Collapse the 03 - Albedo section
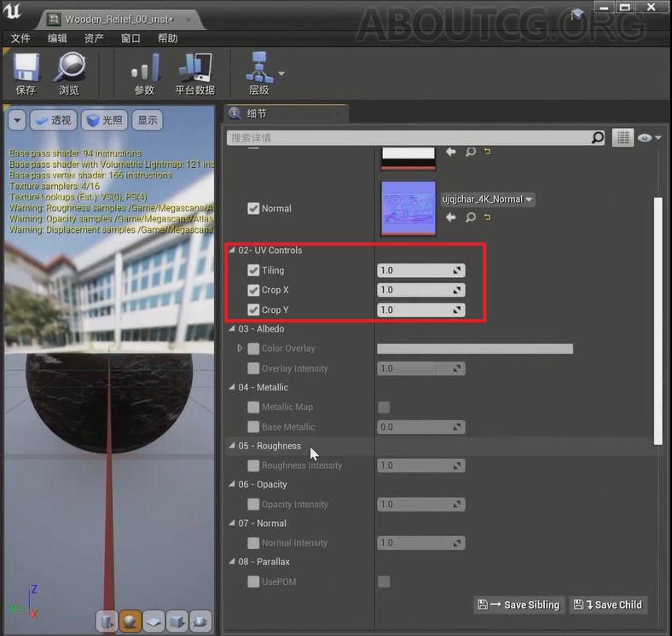Image resolution: width=672 pixels, height=636 pixels. [x=232, y=328]
